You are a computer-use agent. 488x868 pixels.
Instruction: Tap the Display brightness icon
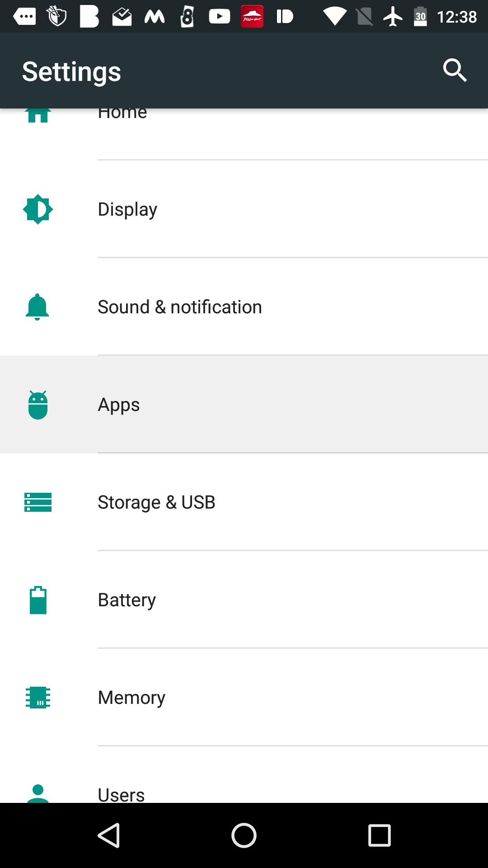[x=38, y=209]
